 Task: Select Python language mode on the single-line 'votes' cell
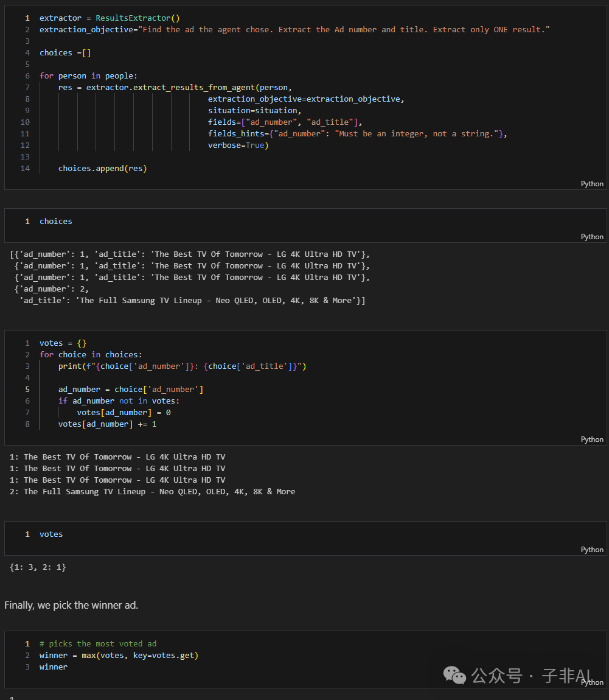(x=592, y=550)
